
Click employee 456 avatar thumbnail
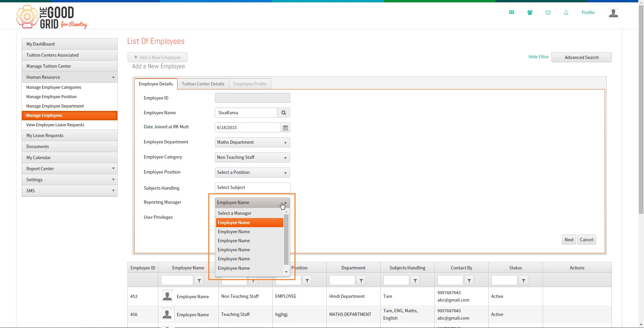click(x=167, y=314)
